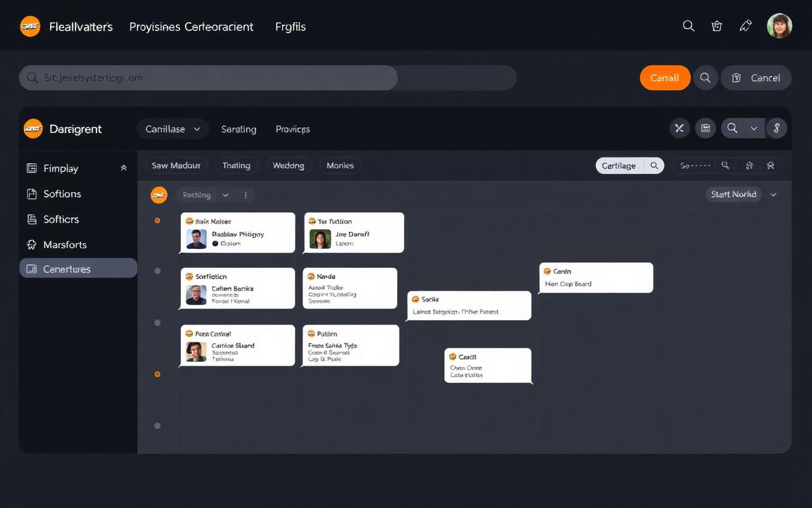Screen dimensions: 812x508
Task: Expand the chevron next to Statt Norhd
Action: tap(773, 194)
